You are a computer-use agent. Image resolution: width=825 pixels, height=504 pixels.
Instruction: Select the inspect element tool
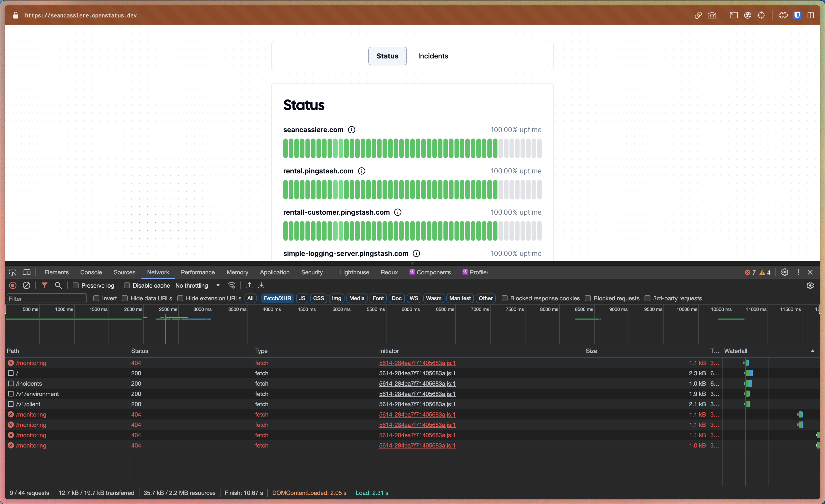coord(13,272)
